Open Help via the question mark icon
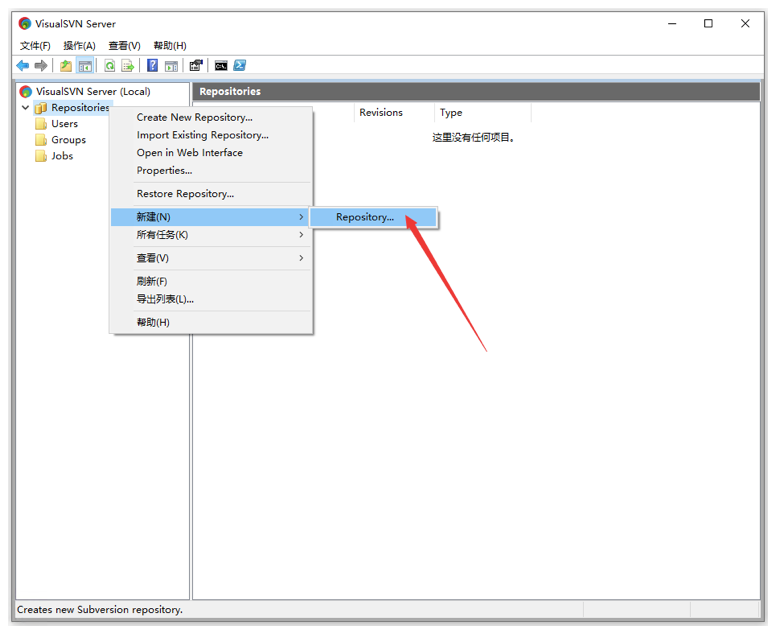This screenshot has height=644, width=782. [x=153, y=66]
